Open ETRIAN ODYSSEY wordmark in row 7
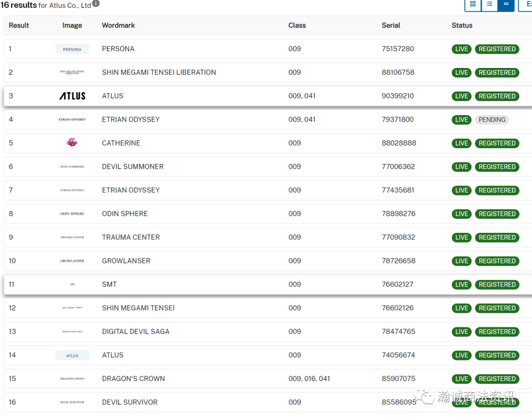Image resolution: width=532 pixels, height=420 pixels. [x=131, y=190]
